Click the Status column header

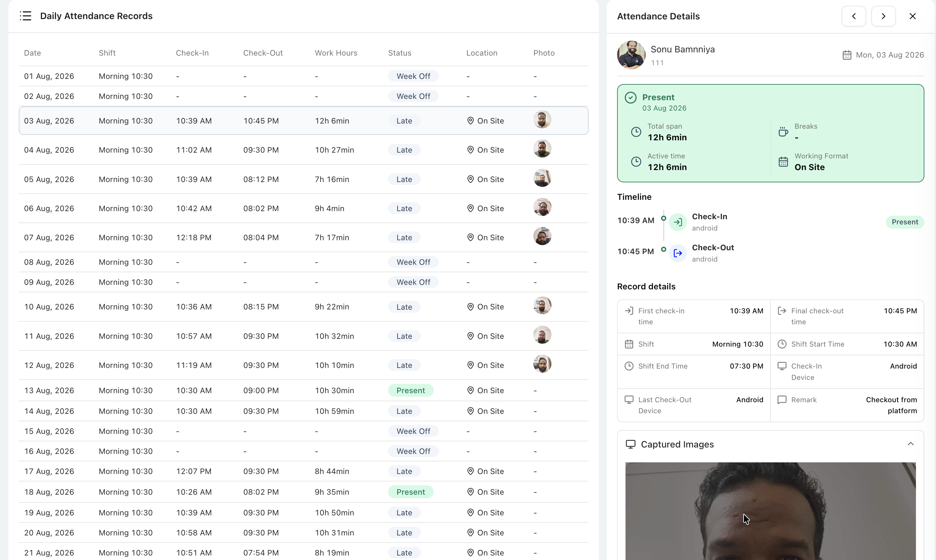400,53
